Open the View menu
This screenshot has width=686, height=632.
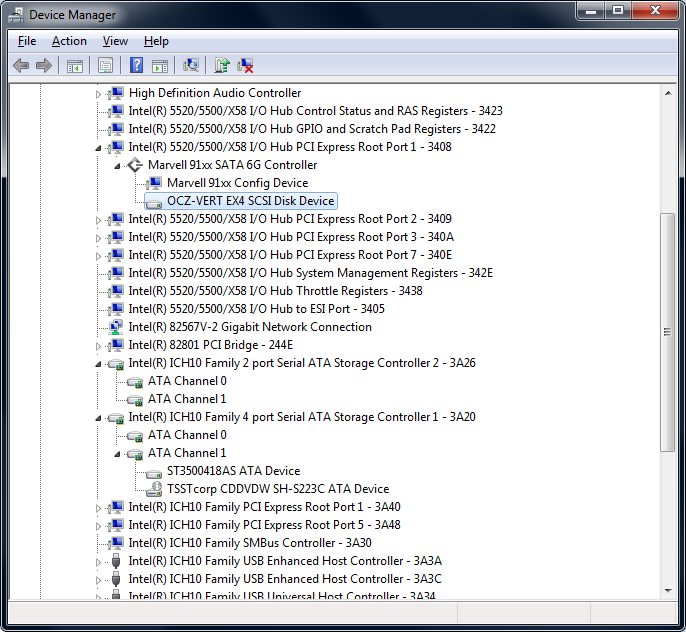pyautogui.click(x=115, y=41)
